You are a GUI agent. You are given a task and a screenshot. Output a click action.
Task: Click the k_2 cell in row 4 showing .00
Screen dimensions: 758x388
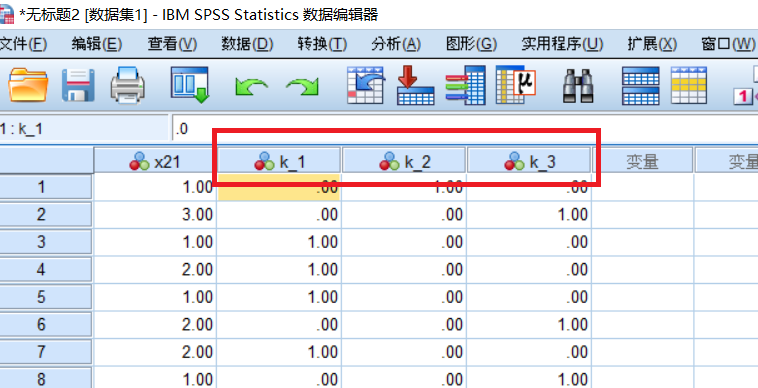point(404,269)
